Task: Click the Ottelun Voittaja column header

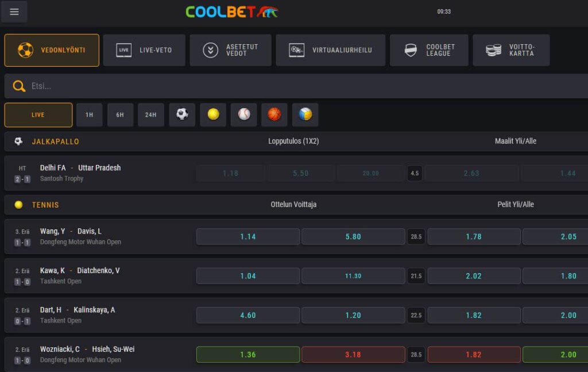Action: (x=293, y=205)
